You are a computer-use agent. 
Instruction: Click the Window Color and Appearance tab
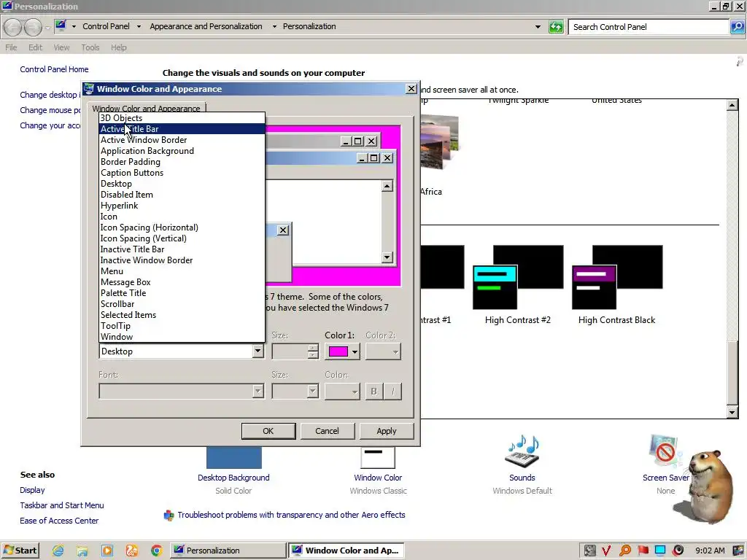point(146,109)
